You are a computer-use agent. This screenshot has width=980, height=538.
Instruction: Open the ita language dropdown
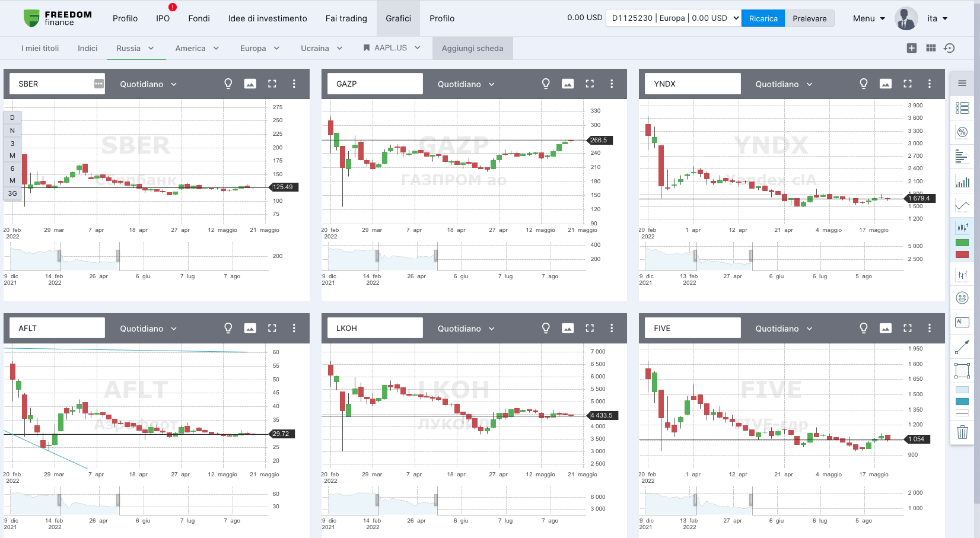point(937,18)
